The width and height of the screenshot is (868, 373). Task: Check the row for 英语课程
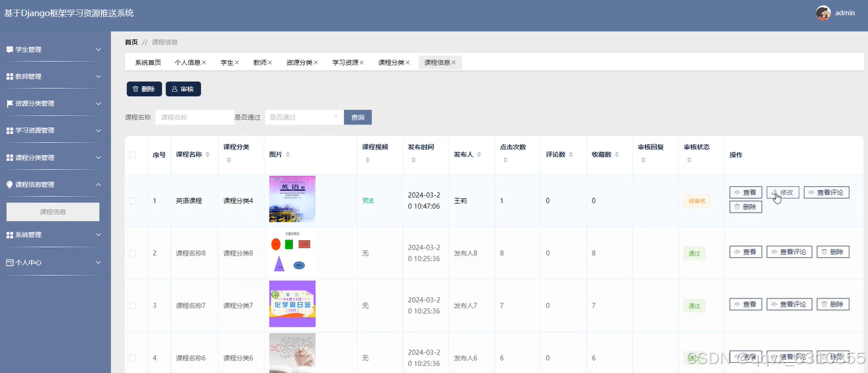click(x=133, y=201)
